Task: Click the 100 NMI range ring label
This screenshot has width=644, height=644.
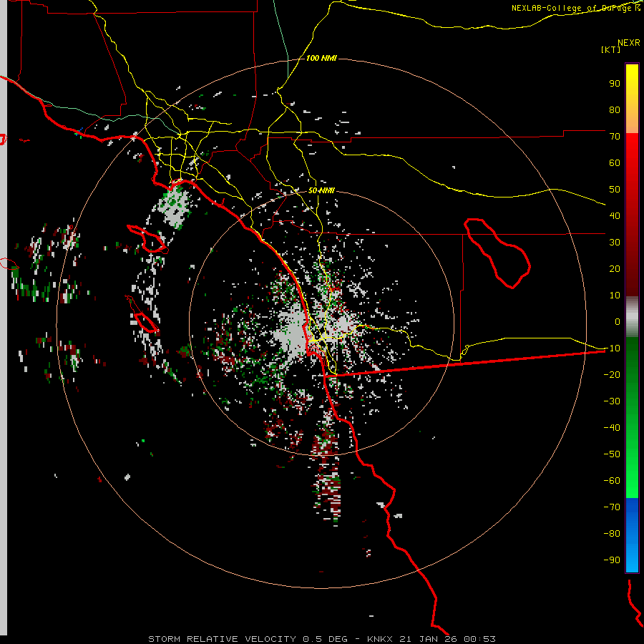Action: coord(321,58)
